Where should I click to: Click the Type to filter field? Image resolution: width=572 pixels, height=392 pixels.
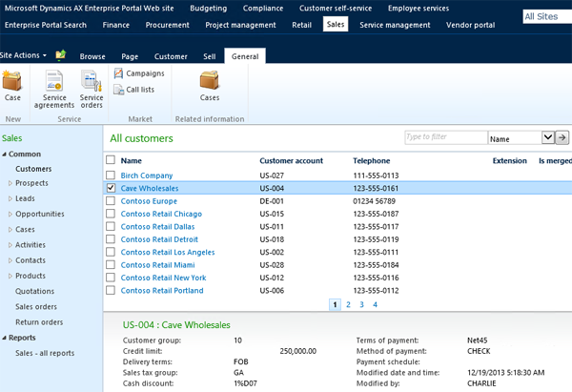pos(444,137)
